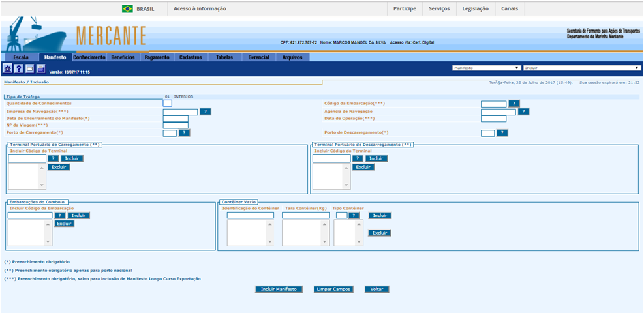This screenshot has height=313, width=644.
Task: Open lookup for Terminal Portuário de Descarregamento code
Action: pyautogui.click(x=358, y=158)
